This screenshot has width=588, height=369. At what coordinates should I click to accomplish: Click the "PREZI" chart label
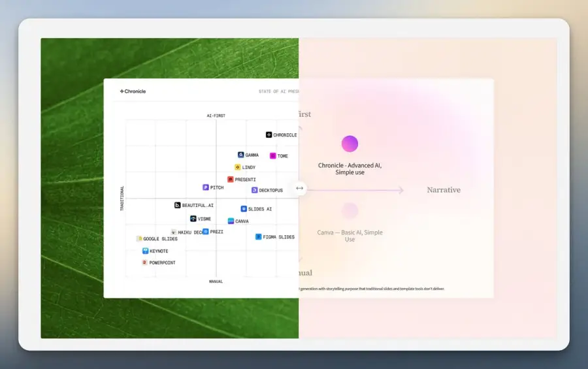[217, 232]
